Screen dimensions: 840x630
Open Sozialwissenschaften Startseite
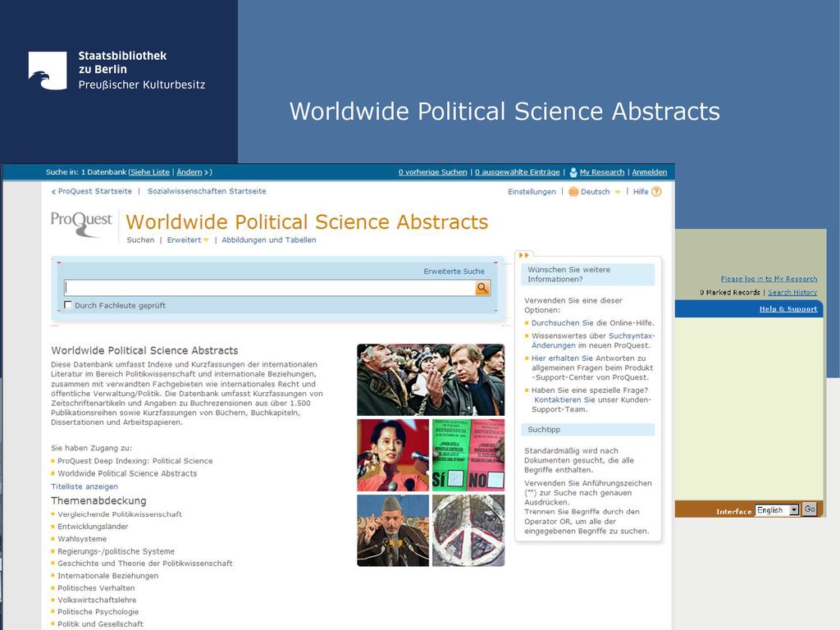click(x=207, y=191)
